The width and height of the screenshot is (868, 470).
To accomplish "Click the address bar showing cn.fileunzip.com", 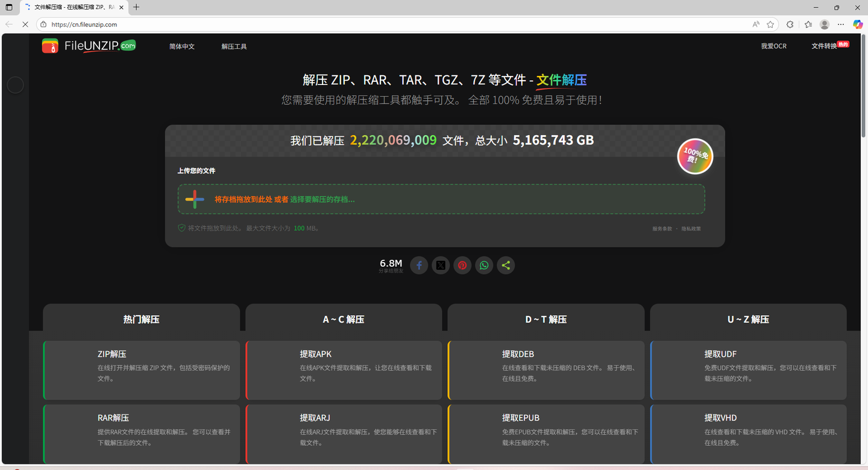I will pos(398,25).
